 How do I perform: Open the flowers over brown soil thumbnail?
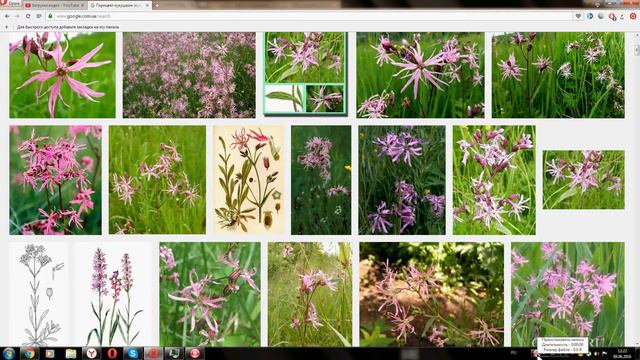click(431, 294)
